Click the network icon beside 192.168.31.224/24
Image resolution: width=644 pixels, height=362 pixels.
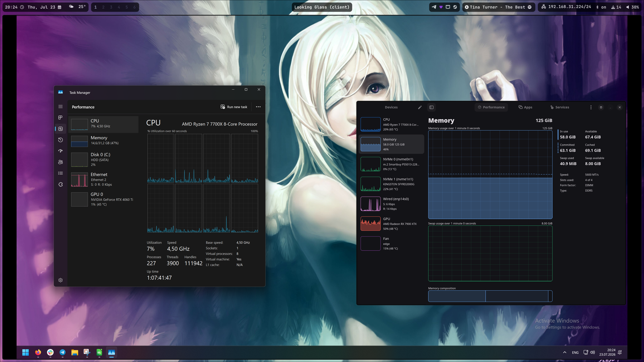click(x=544, y=7)
